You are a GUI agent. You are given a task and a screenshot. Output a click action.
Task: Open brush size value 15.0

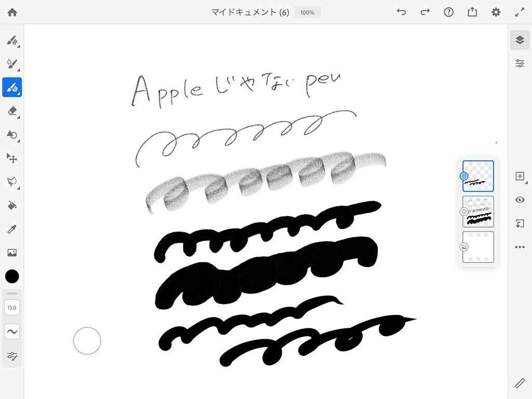12,308
